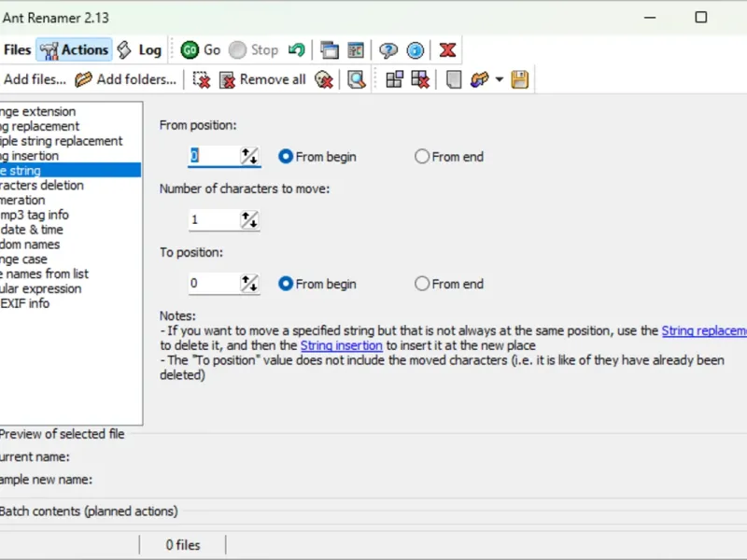Click the grid with red X icon
This screenshot has height=560, width=747.
coord(420,79)
